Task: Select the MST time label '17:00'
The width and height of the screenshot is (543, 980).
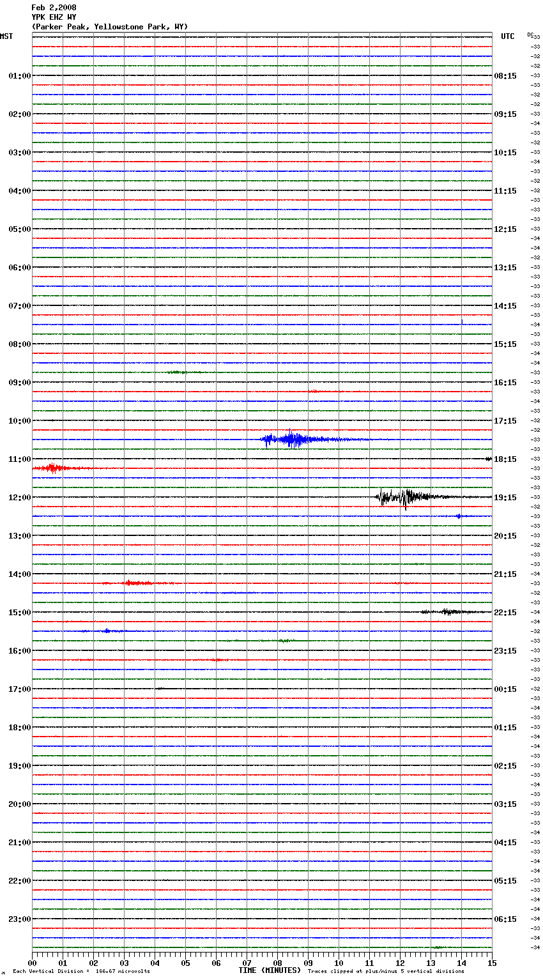Action: click(19, 689)
